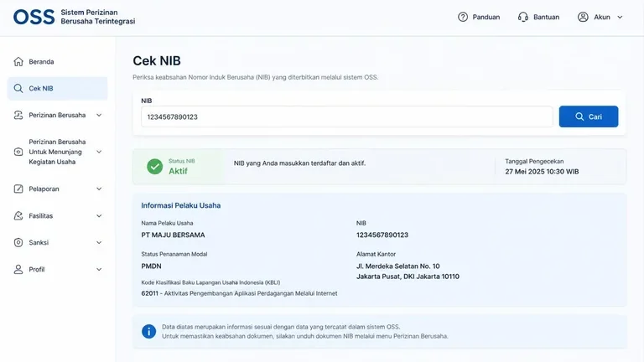The image size is (644, 362).
Task: Click Informasi Pelaku Usaha heading
Action: pos(181,205)
